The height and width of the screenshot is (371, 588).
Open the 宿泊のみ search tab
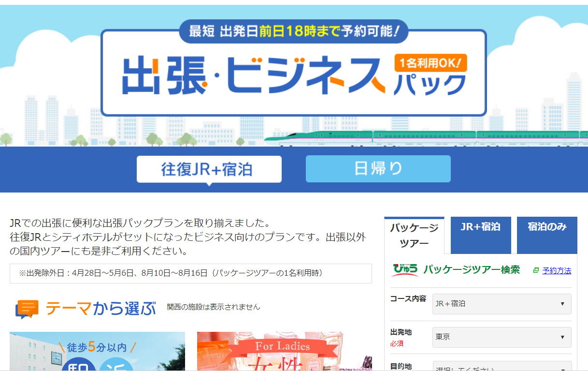click(x=547, y=235)
